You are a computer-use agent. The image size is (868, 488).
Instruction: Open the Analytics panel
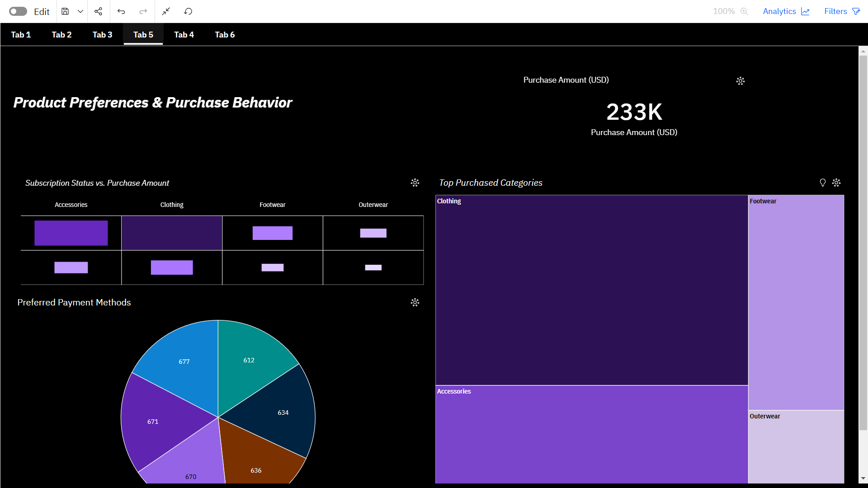pos(786,11)
